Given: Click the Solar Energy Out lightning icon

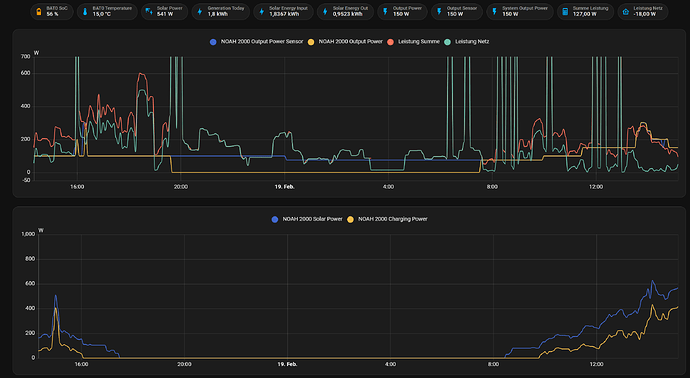Looking at the screenshot, I should [x=325, y=11].
